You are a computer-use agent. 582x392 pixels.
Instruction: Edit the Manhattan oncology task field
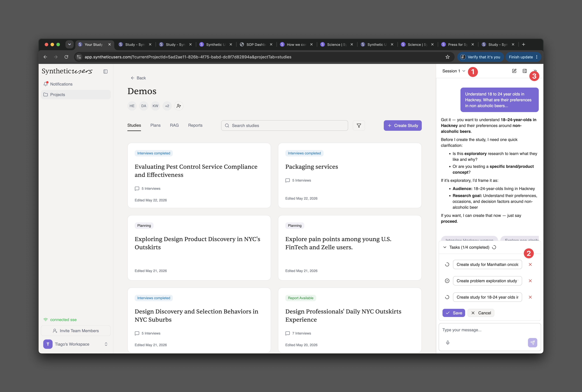click(x=487, y=264)
